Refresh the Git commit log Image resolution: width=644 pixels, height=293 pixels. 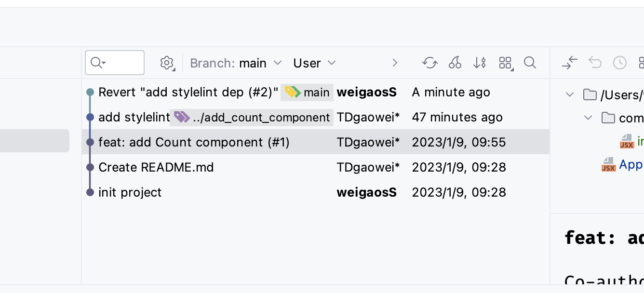pyautogui.click(x=429, y=63)
